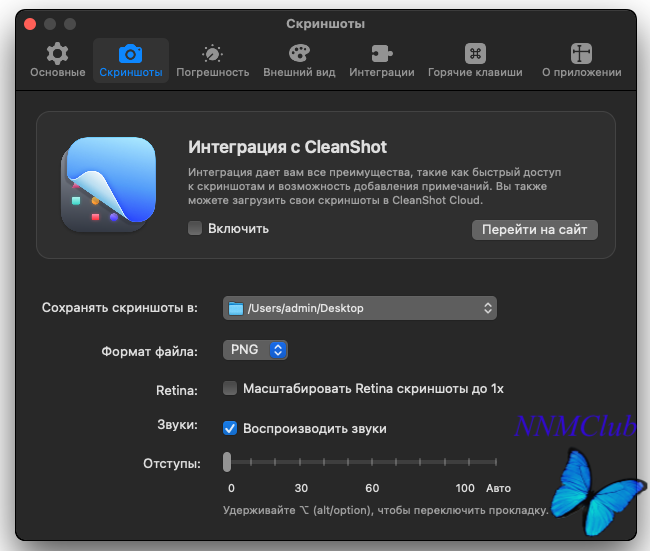The image size is (650, 551).
Task: Click the CleanShot app icon
Action: click(109, 184)
